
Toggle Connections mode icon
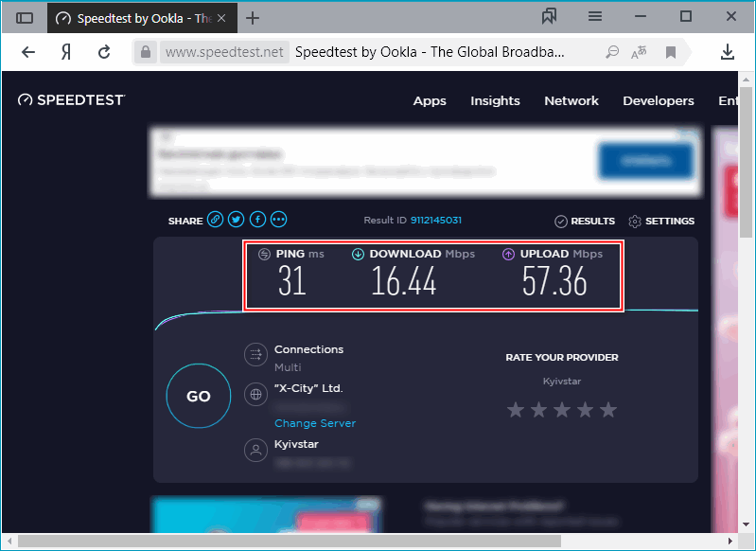click(x=256, y=355)
